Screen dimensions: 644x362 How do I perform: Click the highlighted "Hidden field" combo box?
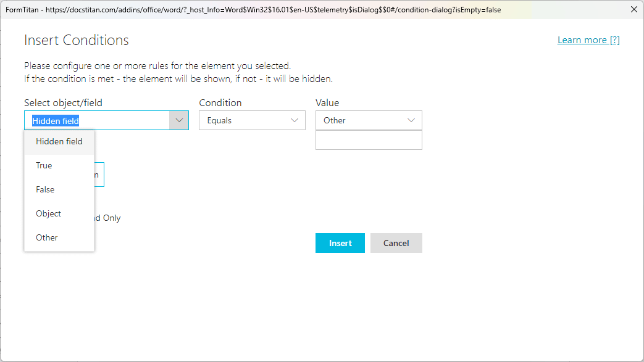99,120
